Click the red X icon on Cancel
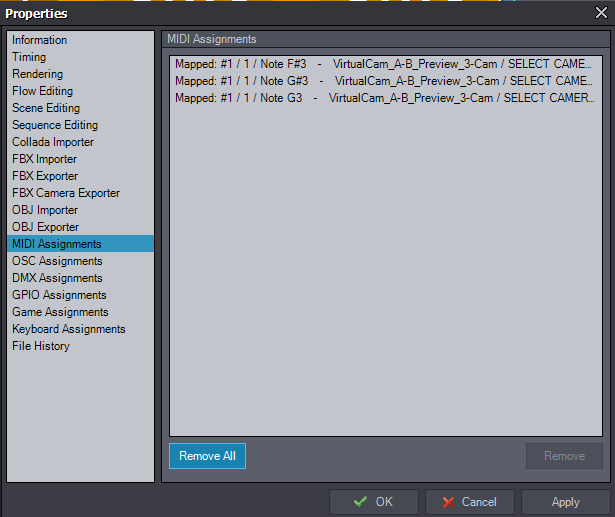 pyautogui.click(x=447, y=502)
